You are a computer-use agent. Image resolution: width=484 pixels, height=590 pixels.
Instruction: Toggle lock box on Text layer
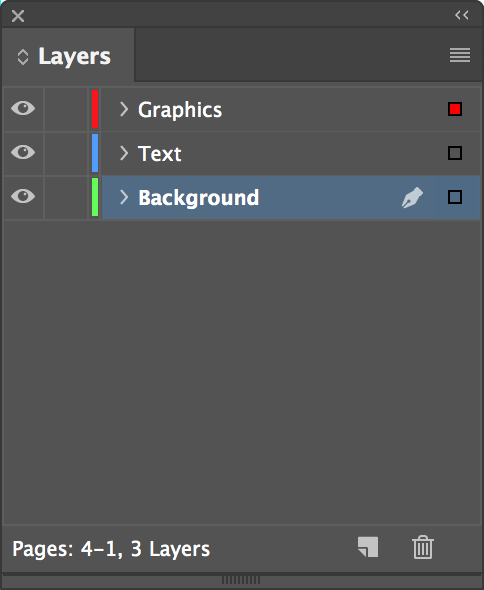tap(66, 153)
